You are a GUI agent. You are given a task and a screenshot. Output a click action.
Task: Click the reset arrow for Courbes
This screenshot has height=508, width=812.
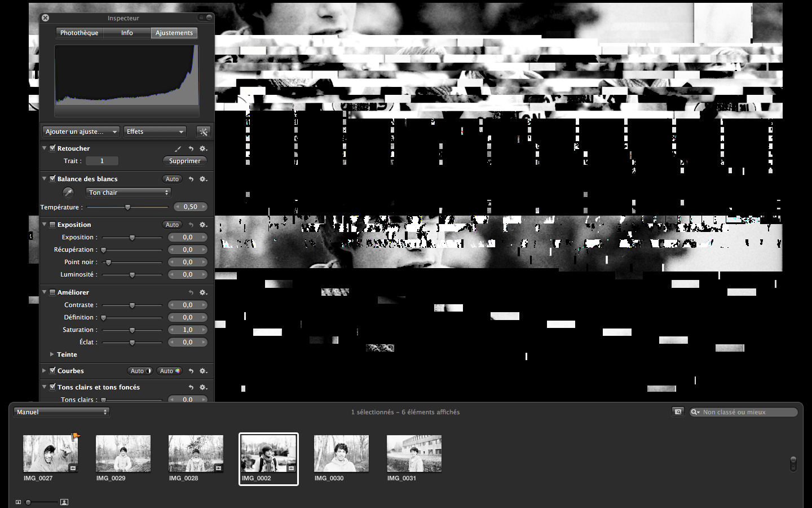click(191, 371)
